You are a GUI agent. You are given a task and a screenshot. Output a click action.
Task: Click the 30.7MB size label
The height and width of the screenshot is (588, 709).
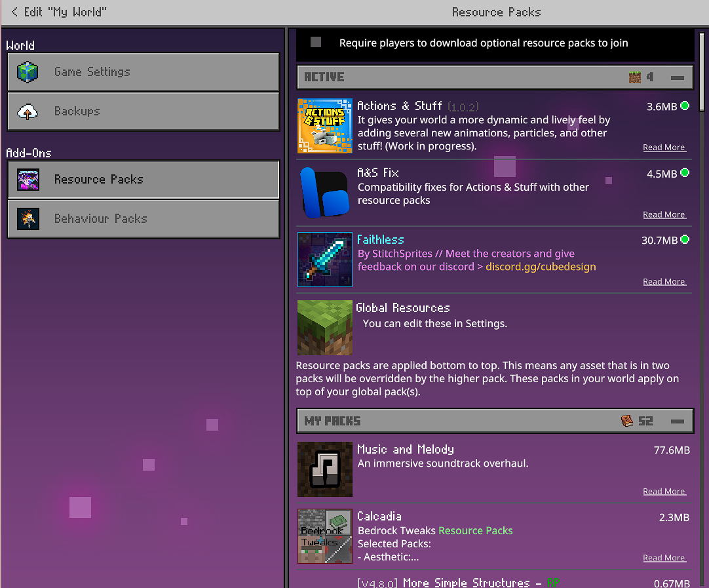click(x=659, y=241)
